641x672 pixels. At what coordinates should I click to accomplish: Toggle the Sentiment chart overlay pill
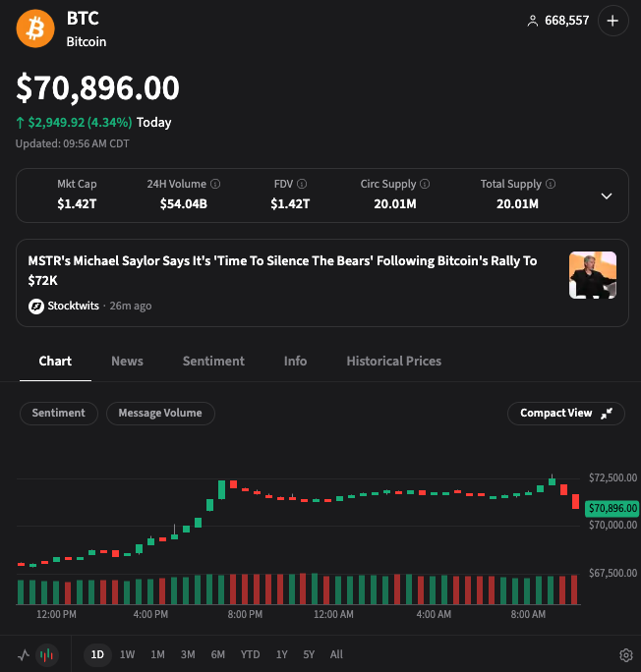click(x=59, y=414)
